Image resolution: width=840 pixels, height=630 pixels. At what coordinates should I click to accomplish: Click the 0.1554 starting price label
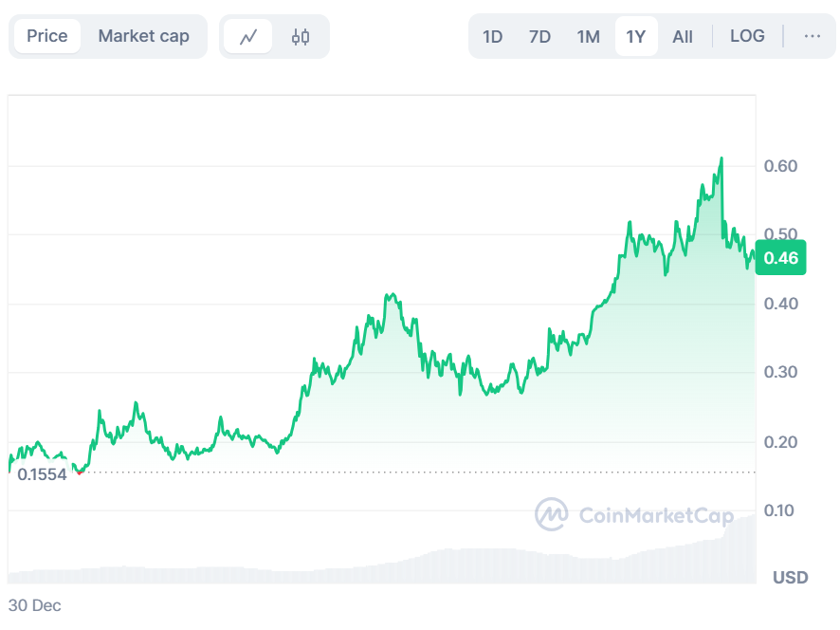click(42, 474)
